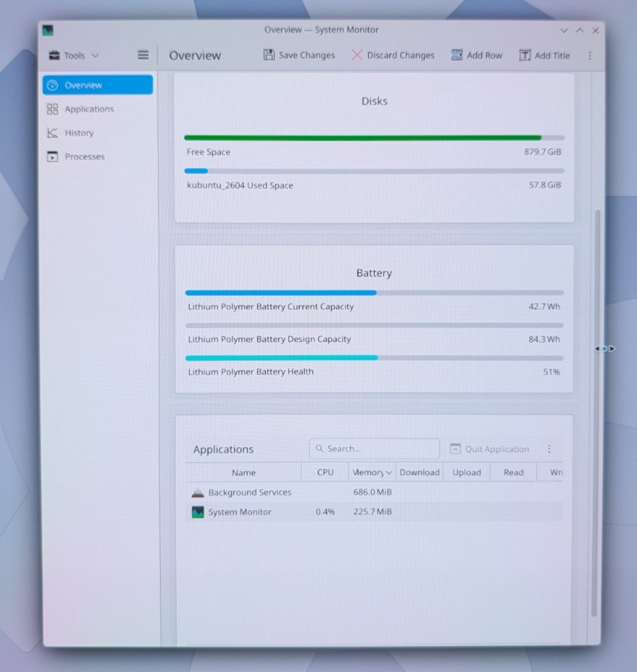The width and height of the screenshot is (637, 672).
Task: Click the Applications grid icon in sidebar
Action: (x=52, y=109)
